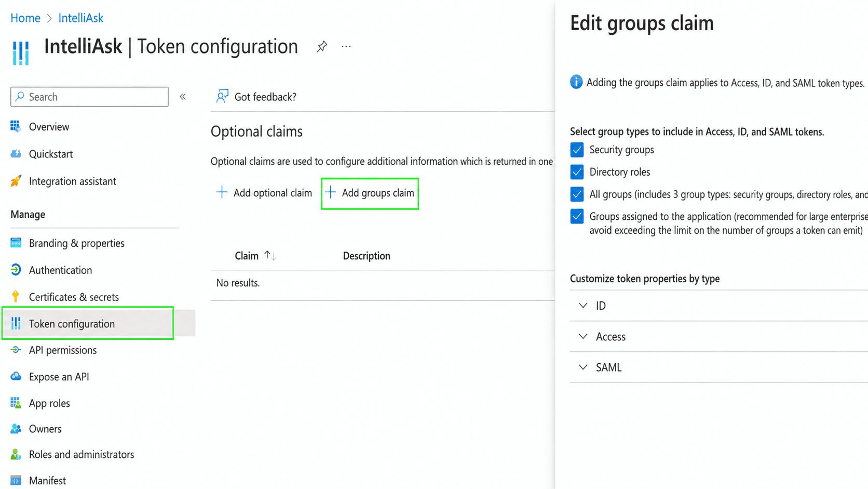
Task: Click the Owners people icon
Action: coord(16,429)
